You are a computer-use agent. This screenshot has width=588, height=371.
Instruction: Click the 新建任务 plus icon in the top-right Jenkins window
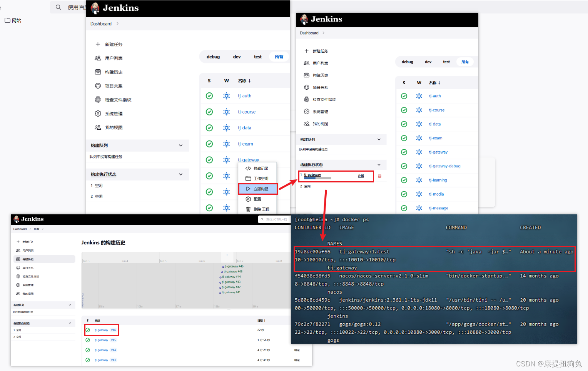306,51
